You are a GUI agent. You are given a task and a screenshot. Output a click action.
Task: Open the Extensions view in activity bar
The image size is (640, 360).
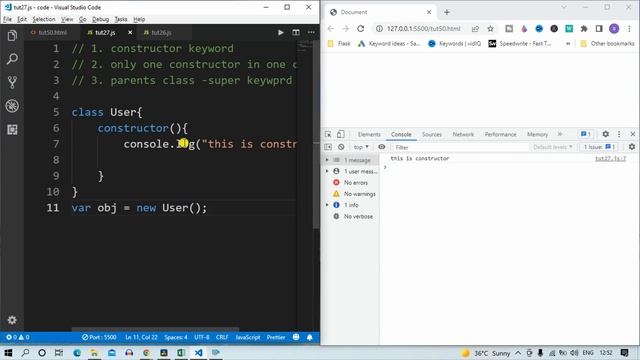click(x=12, y=130)
